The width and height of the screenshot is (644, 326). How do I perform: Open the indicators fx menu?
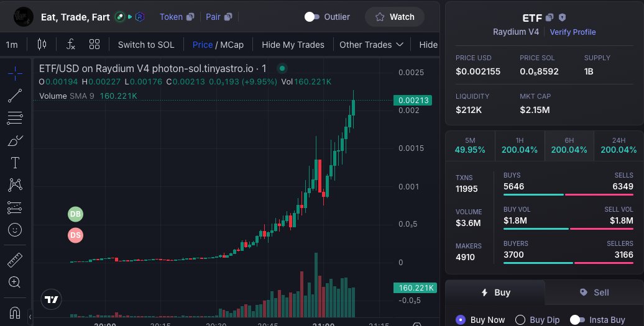[71, 44]
